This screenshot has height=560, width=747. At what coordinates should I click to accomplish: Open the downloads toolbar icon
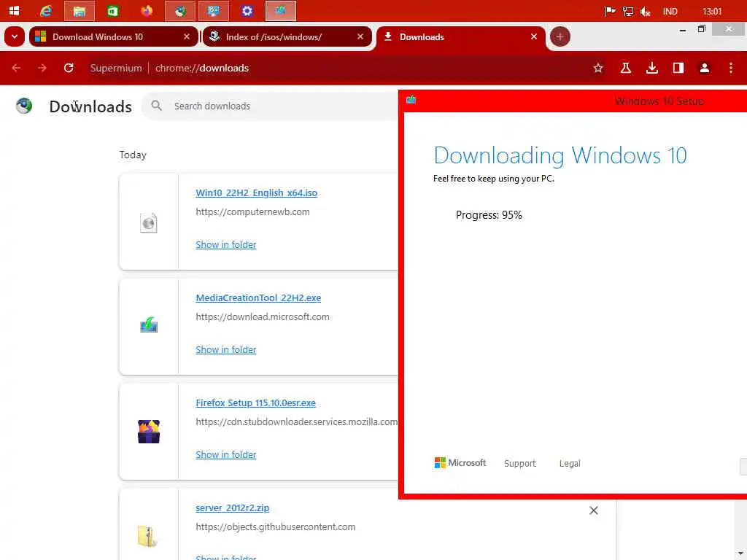pos(651,68)
